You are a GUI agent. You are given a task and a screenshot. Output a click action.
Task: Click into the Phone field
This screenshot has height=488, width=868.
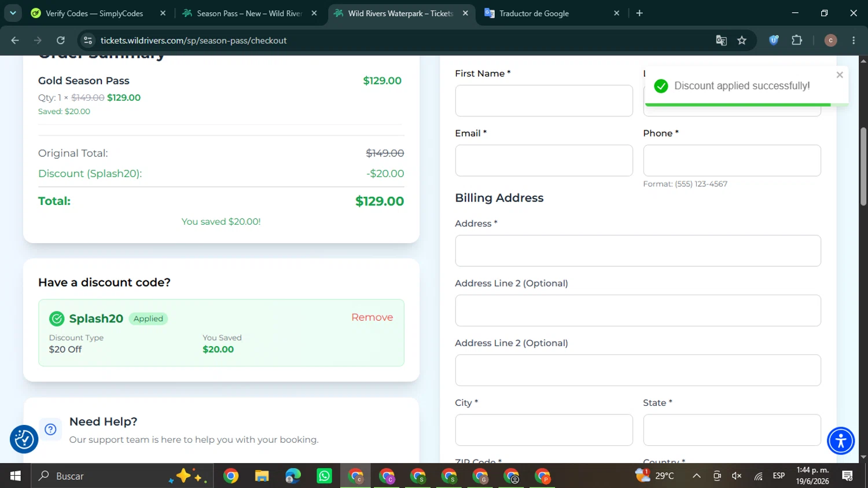(732, 160)
